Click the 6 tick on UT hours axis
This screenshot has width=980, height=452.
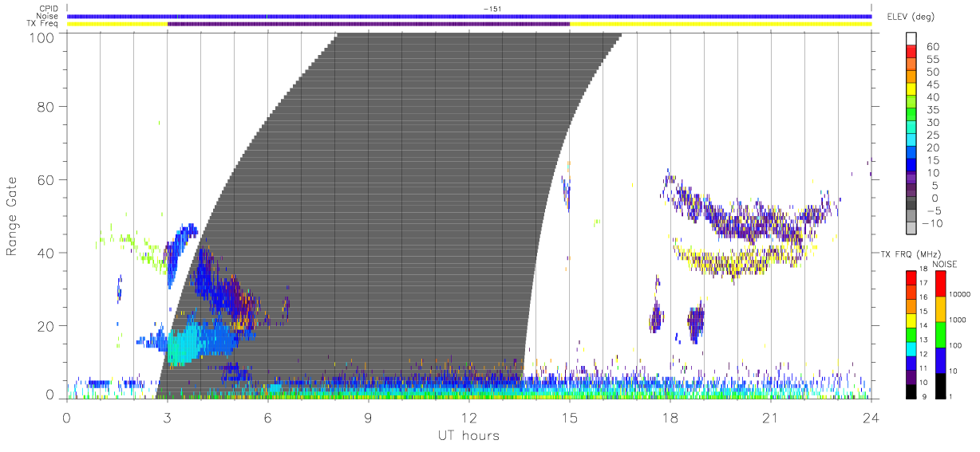point(268,418)
